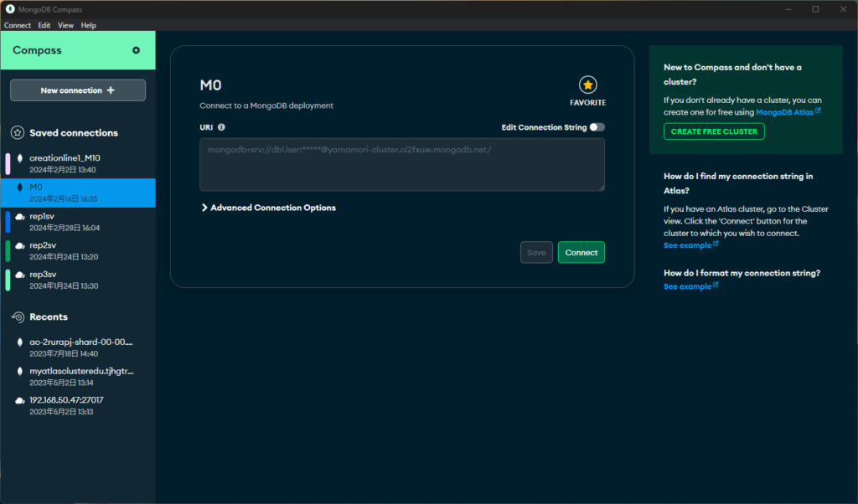This screenshot has width=858, height=504.
Task: Open recent connection 192.168.50.47:27017
Action: (x=78, y=405)
